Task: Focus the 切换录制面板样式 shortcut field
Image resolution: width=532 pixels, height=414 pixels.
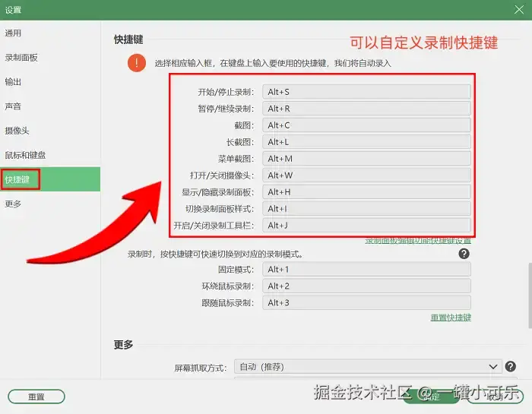Action: pos(366,209)
